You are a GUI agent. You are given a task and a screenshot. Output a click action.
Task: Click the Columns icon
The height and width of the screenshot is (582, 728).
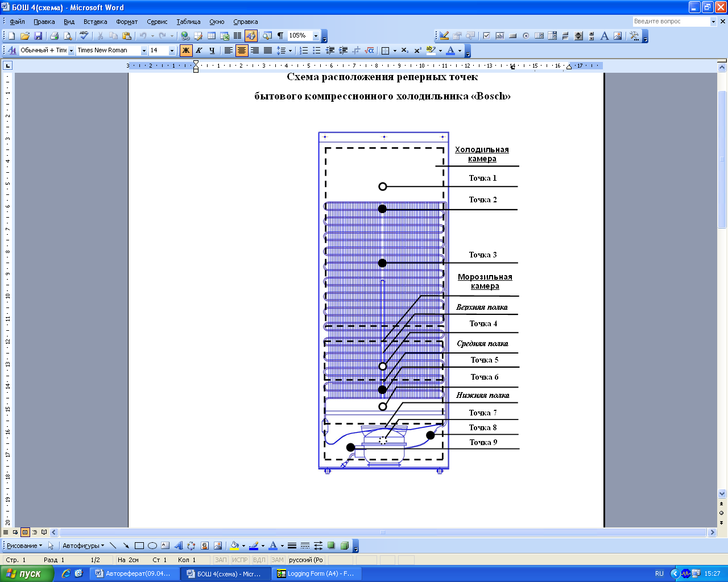(238, 36)
